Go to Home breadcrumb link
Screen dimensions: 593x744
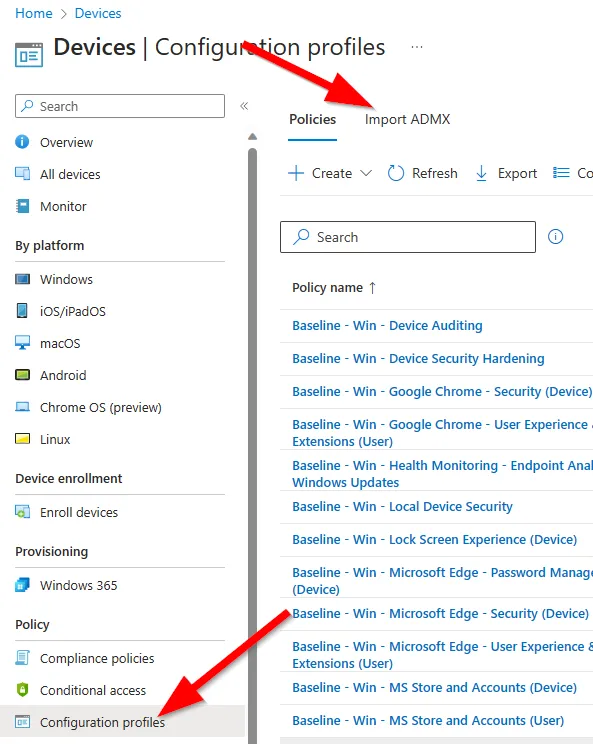34,13
